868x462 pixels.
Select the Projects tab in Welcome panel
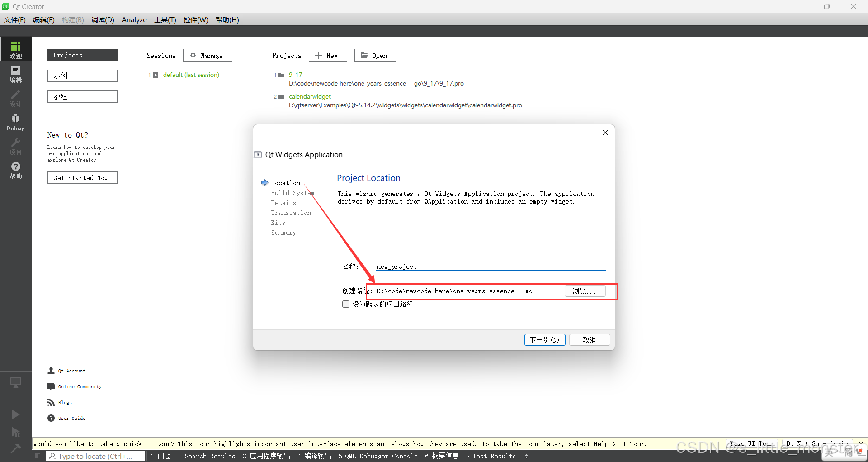(x=82, y=55)
